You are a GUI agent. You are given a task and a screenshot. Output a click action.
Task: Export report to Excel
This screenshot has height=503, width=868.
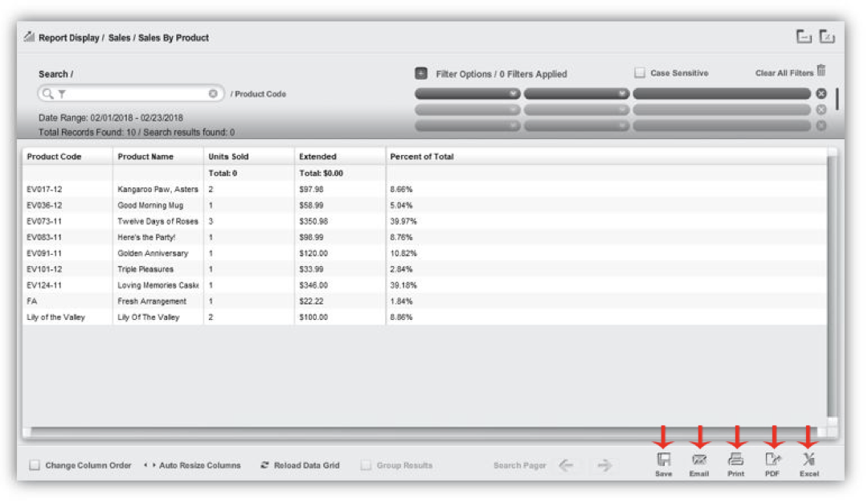pyautogui.click(x=809, y=460)
